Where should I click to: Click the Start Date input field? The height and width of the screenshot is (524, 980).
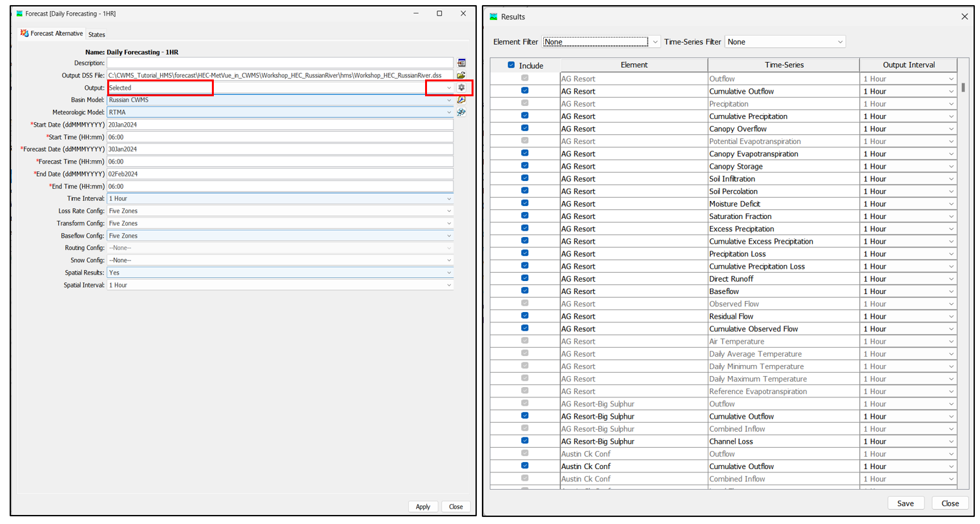(279, 125)
